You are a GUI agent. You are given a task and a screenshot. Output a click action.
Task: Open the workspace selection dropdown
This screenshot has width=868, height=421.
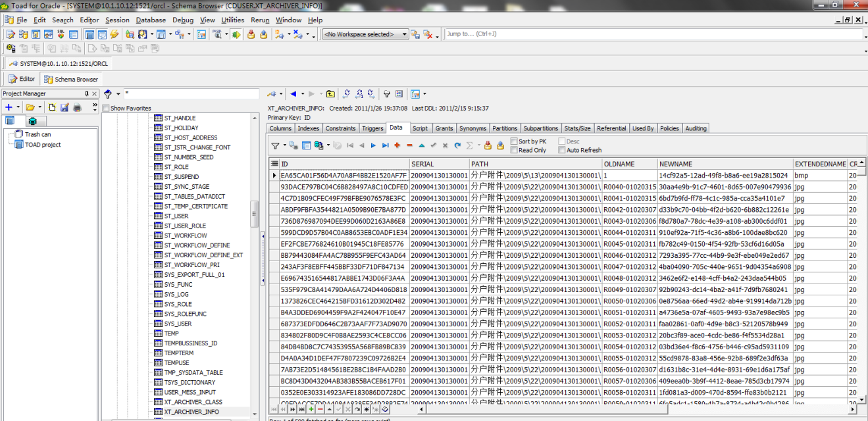(404, 34)
